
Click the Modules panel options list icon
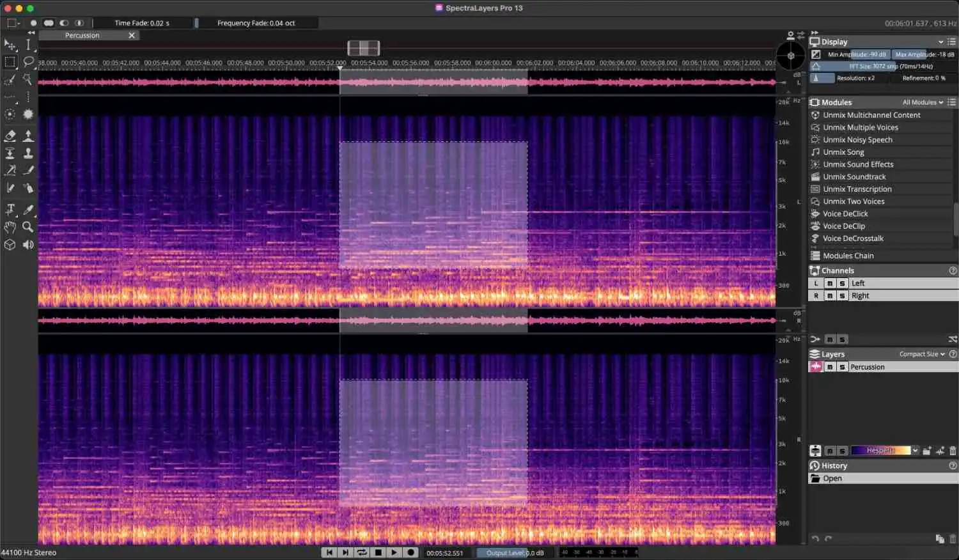[952, 102]
